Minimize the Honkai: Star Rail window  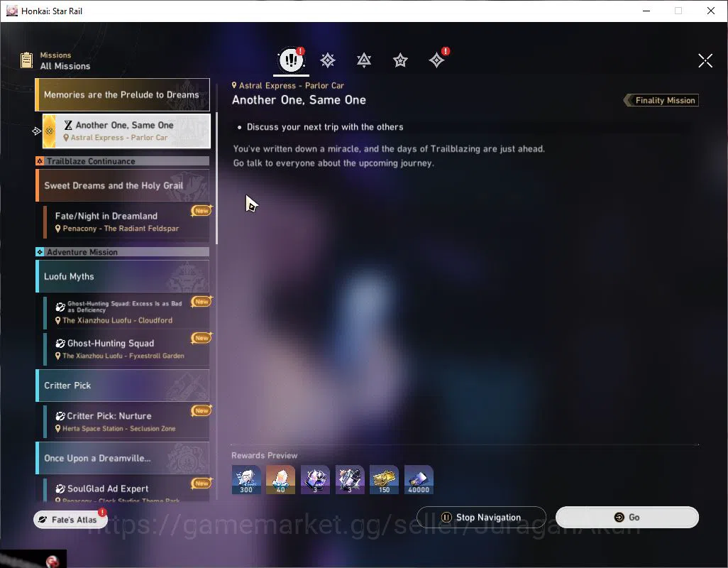pos(646,11)
